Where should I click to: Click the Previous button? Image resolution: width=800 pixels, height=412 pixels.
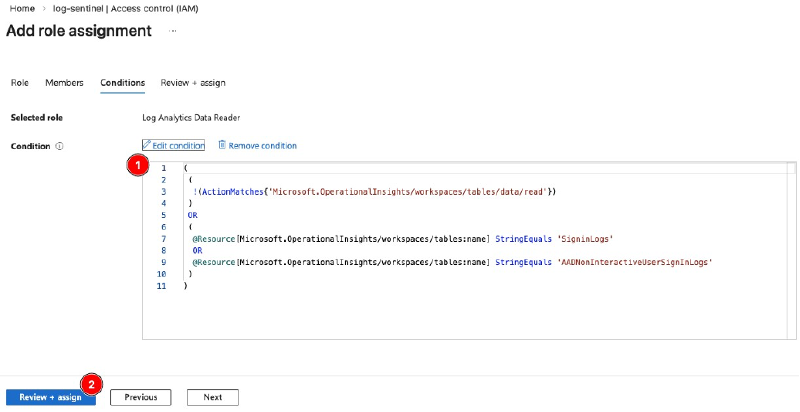pyautogui.click(x=141, y=397)
